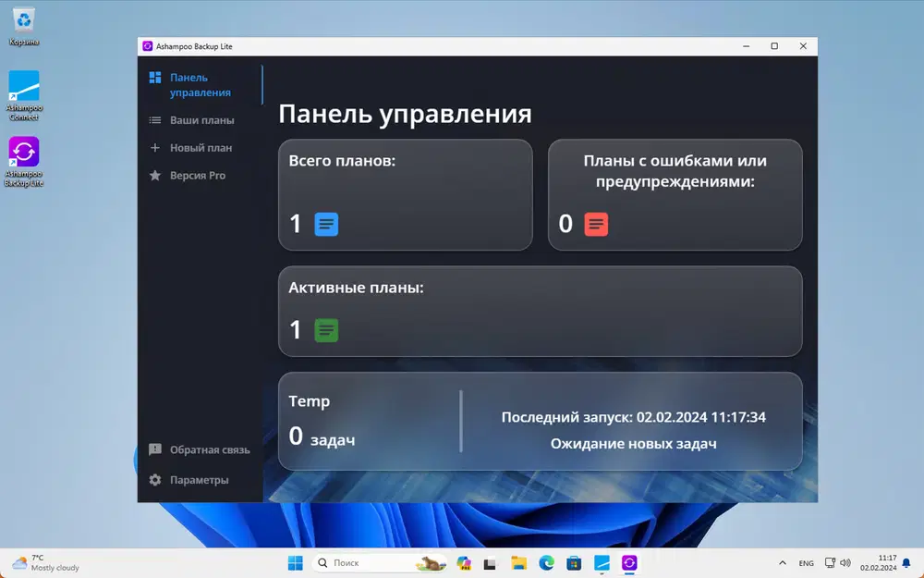This screenshot has width=924, height=578.
Task: Click the star icon beside Версия Pro
Action: (x=155, y=175)
